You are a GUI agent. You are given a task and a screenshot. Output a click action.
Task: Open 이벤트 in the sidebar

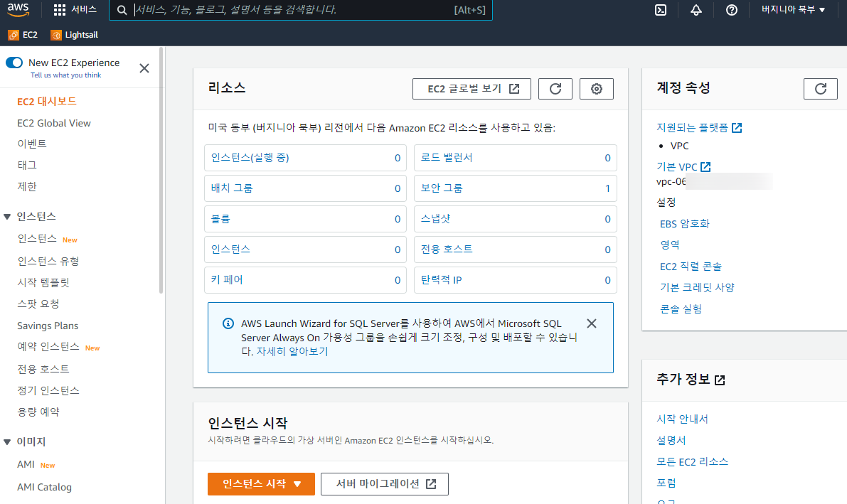coord(32,144)
